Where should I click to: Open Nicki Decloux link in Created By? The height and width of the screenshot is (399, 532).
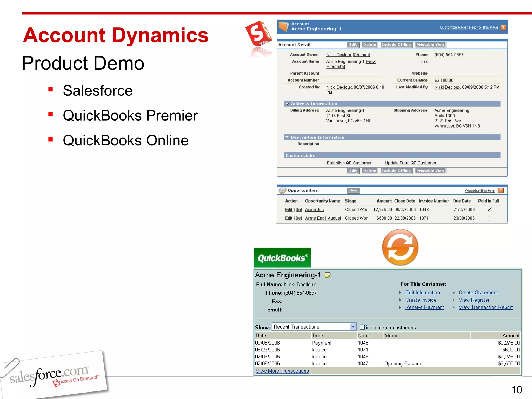click(339, 87)
